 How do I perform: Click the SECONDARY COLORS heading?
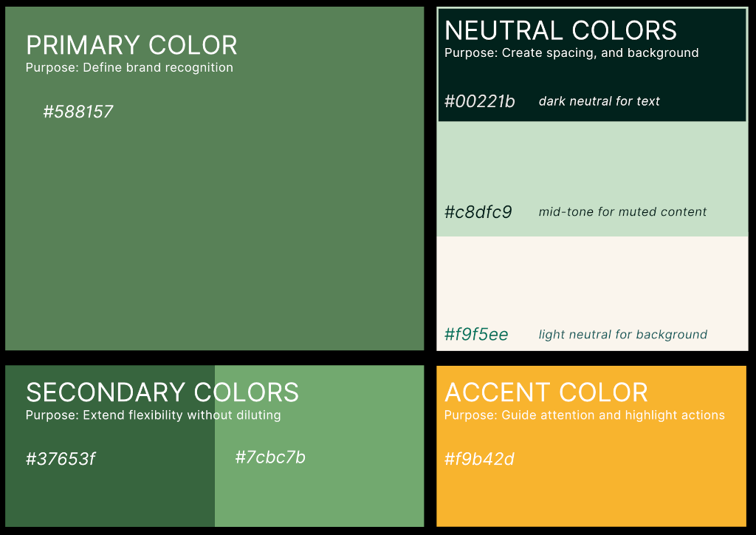point(162,392)
